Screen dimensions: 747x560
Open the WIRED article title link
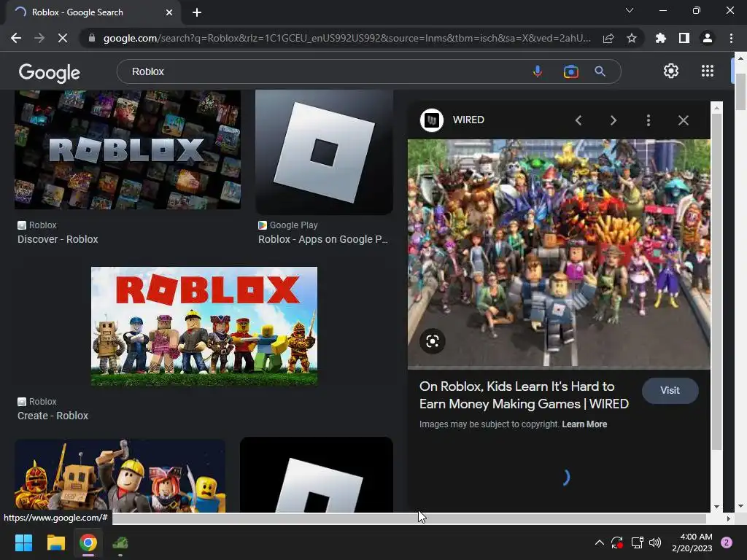coord(524,395)
